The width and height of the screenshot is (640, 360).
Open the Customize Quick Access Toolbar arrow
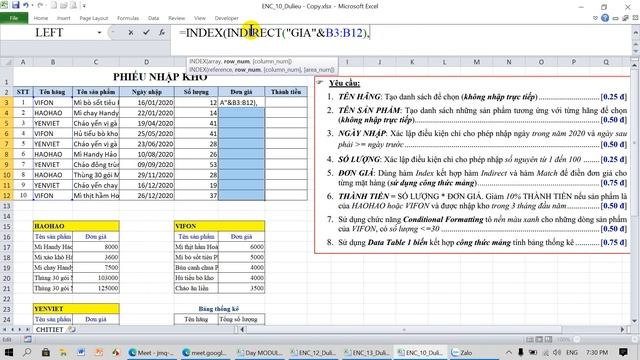(84, 6)
